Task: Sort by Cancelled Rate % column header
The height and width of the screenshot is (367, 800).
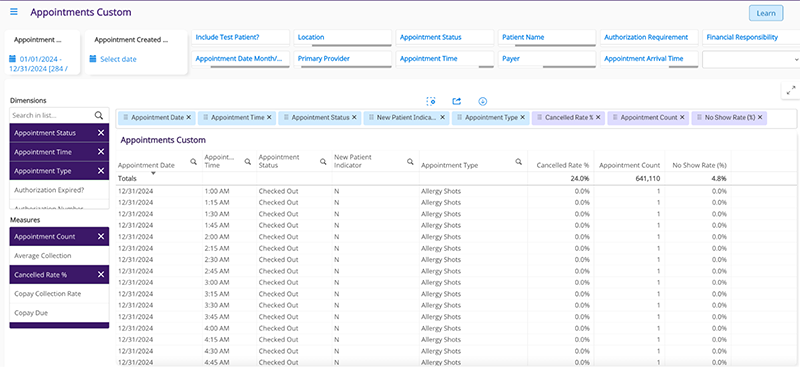Action: click(x=563, y=165)
